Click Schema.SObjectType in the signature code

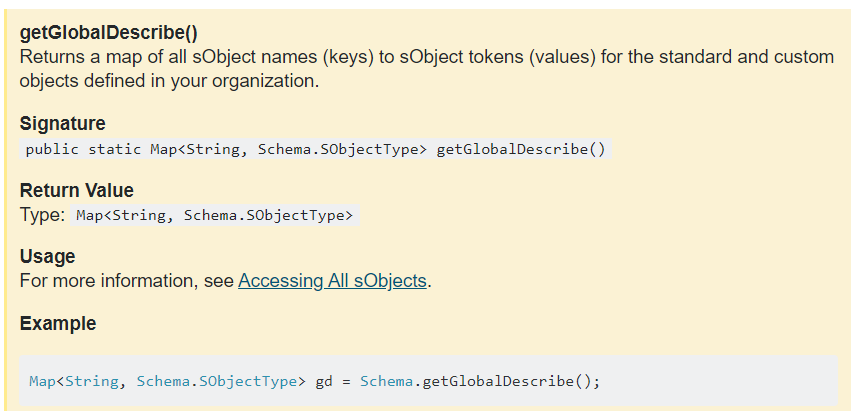(x=342, y=150)
